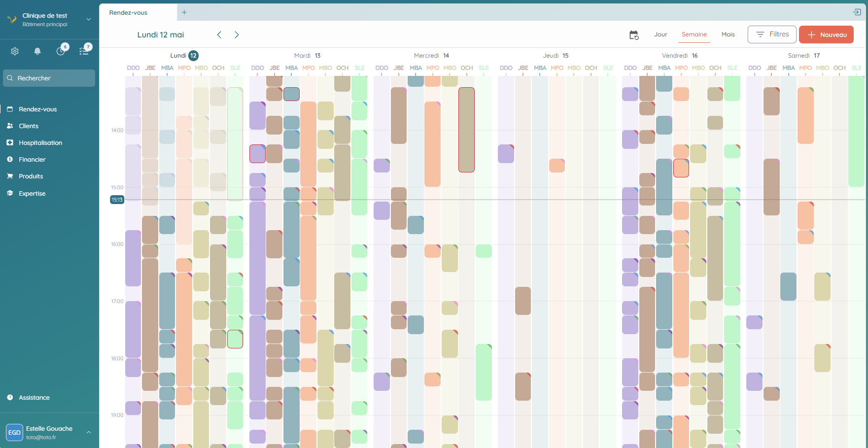Click the Rechercher search field
The image size is (868, 448).
(49, 78)
